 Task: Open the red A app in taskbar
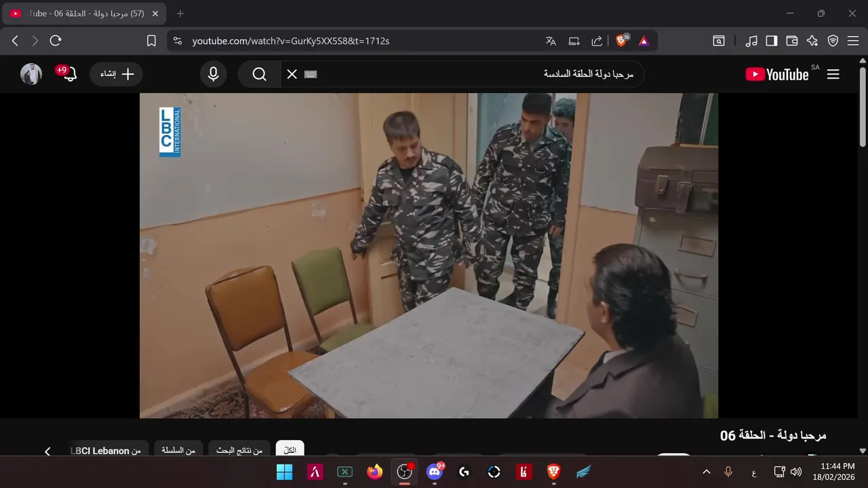[315, 472]
